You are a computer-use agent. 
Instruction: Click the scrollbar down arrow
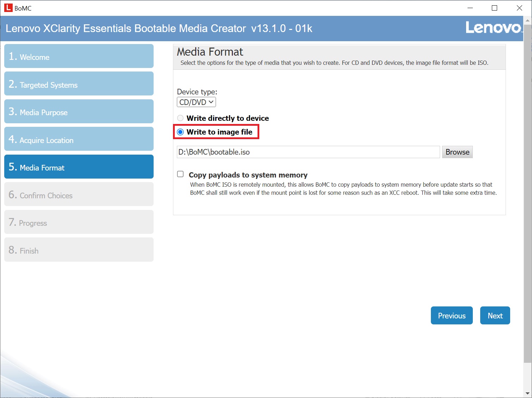(x=527, y=393)
